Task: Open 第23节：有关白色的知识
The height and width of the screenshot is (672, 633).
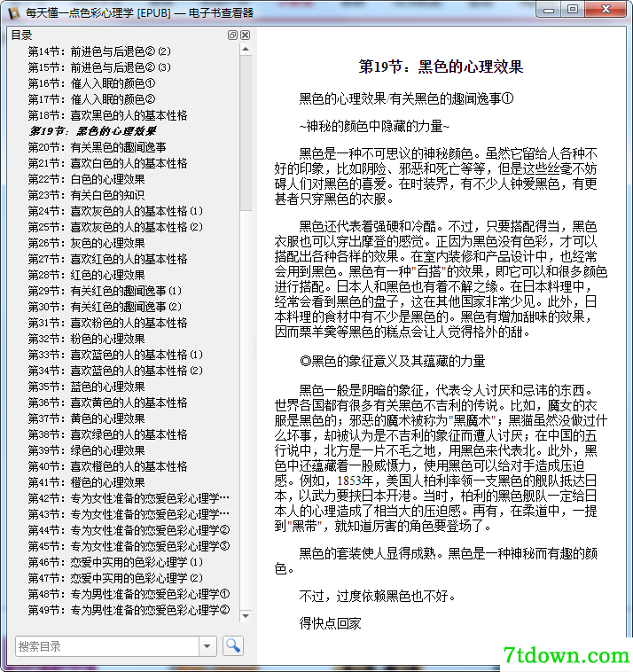Action: (x=87, y=195)
